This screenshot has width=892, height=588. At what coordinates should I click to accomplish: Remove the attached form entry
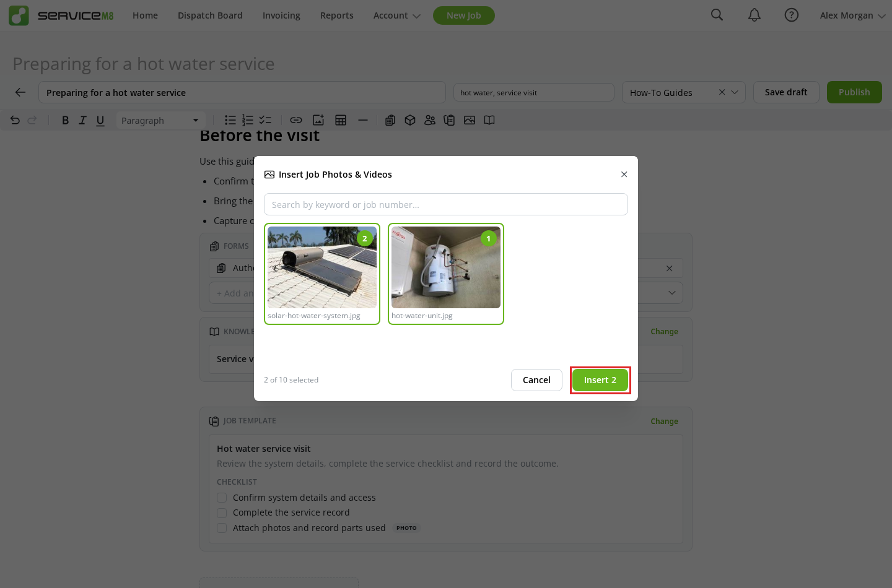coord(669,269)
